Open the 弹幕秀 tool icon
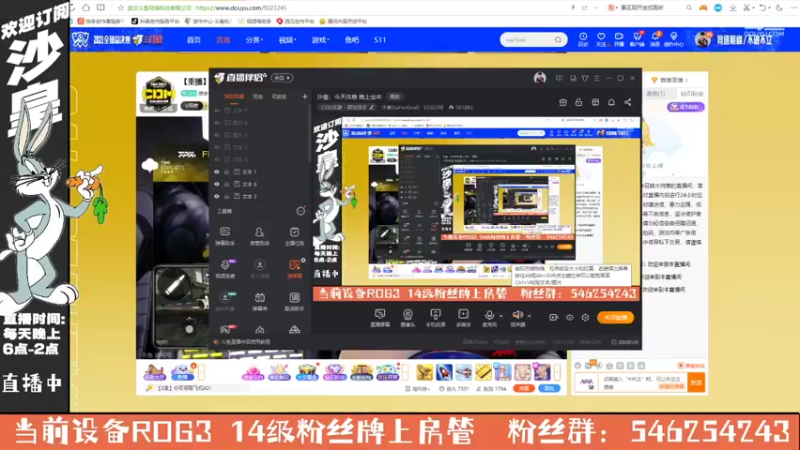The height and width of the screenshot is (450, 800). click(259, 301)
